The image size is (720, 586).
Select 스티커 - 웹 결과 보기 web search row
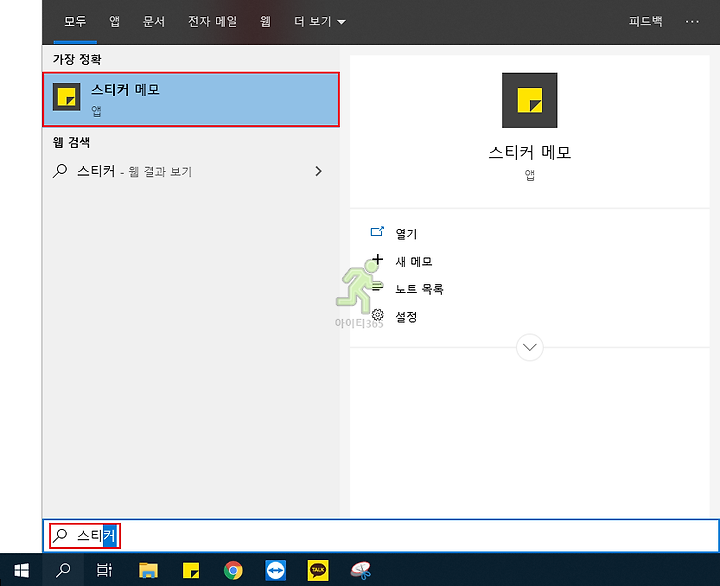[191, 171]
